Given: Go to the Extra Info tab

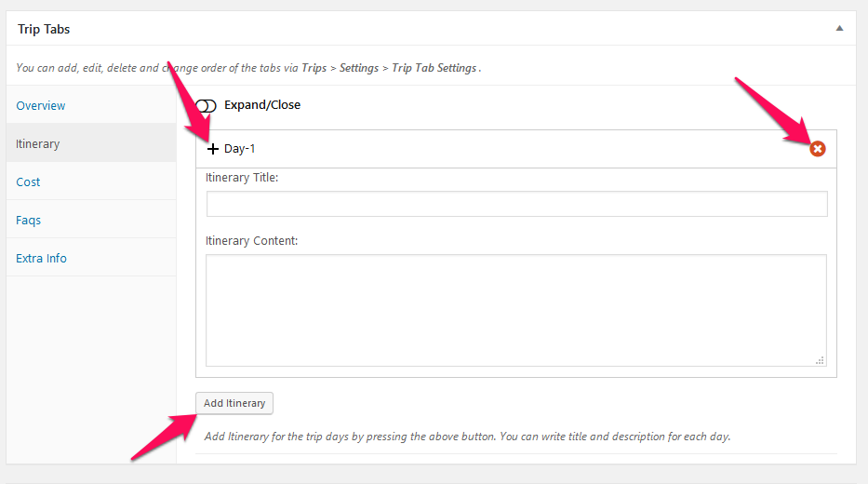Looking at the screenshot, I should 41,258.
